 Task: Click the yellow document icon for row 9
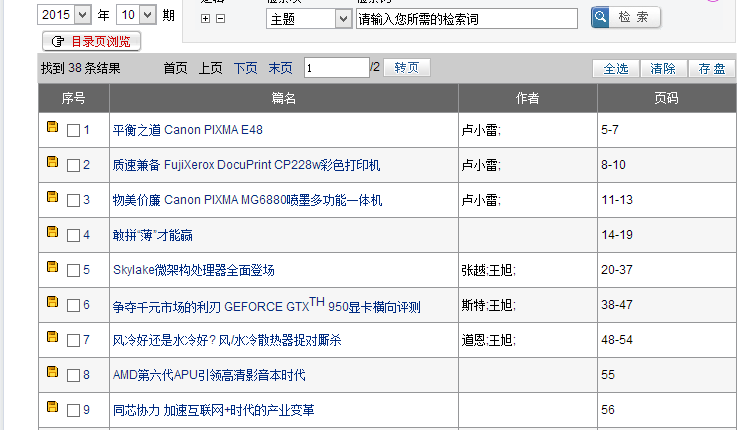(x=52, y=407)
